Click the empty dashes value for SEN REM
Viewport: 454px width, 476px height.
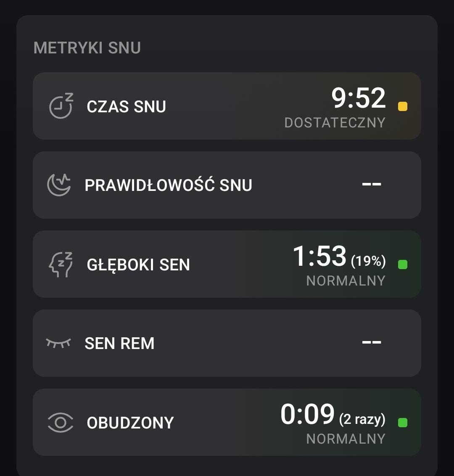pyautogui.click(x=371, y=342)
